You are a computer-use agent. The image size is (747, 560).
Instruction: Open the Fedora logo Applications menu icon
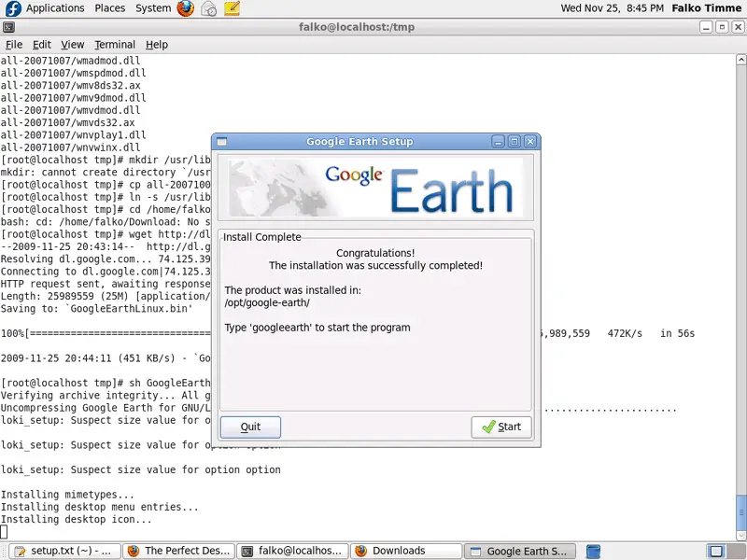coord(13,8)
